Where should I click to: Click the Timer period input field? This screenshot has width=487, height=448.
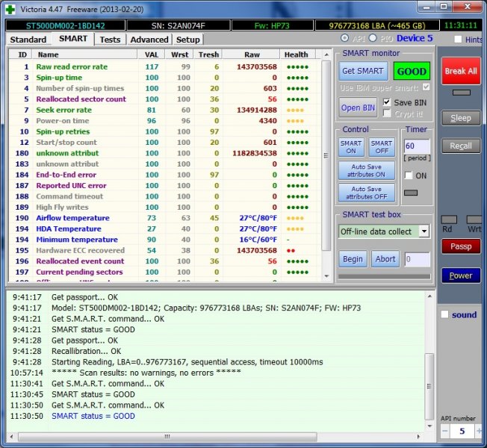pos(415,147)
